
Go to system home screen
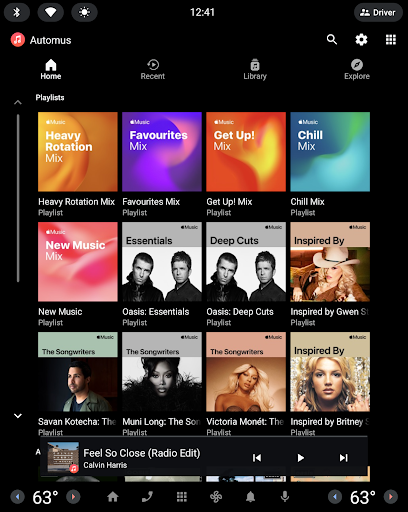click(113, 497)
